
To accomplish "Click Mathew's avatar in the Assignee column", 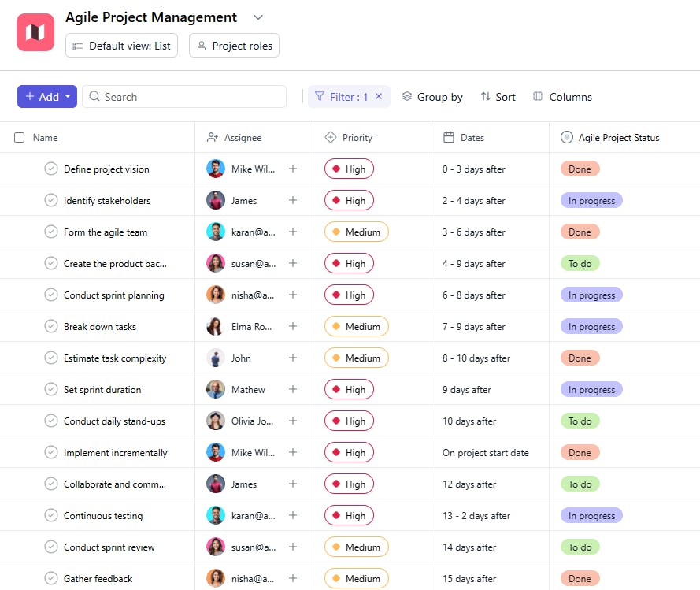I will point(216,390).
